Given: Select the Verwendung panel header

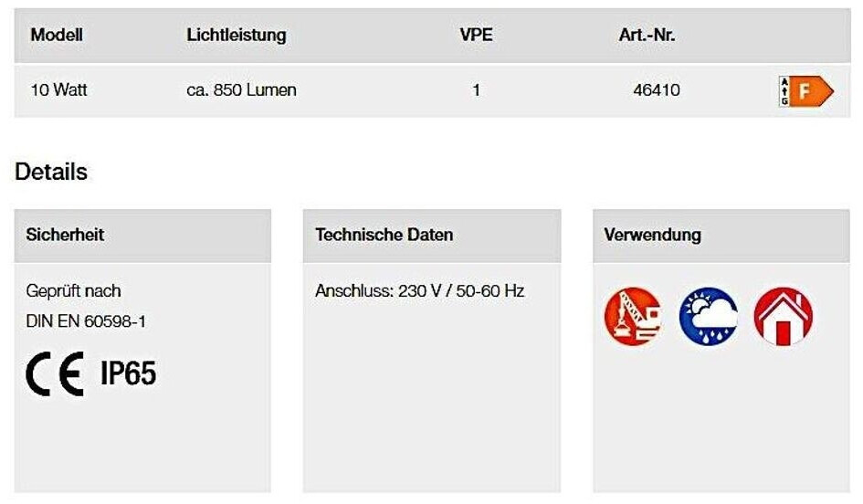Looking at the screenshot, I should (652, 235).
